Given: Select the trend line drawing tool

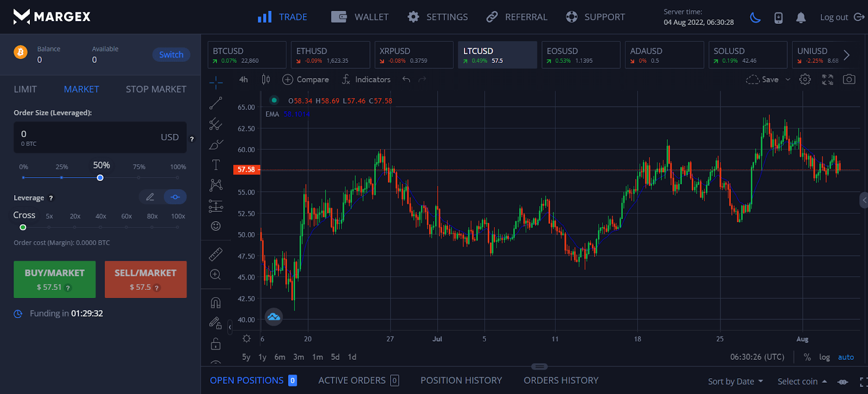Looking at the screenshot, I should click(216, 103).
